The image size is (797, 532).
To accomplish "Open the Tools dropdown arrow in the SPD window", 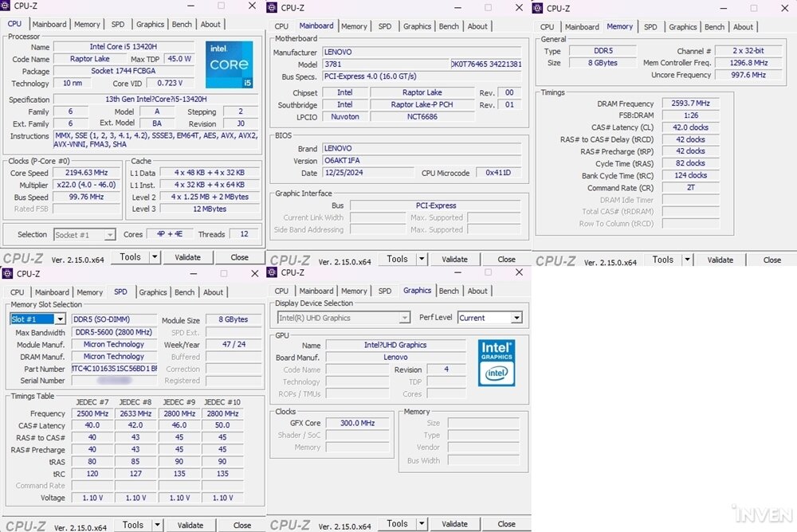I will coord(157,525).
